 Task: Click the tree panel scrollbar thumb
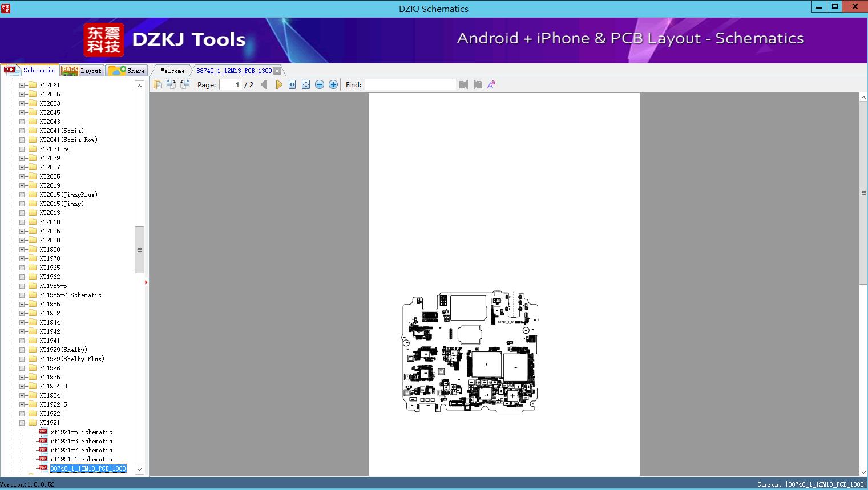pyautogui.click(x=139, y=250)
